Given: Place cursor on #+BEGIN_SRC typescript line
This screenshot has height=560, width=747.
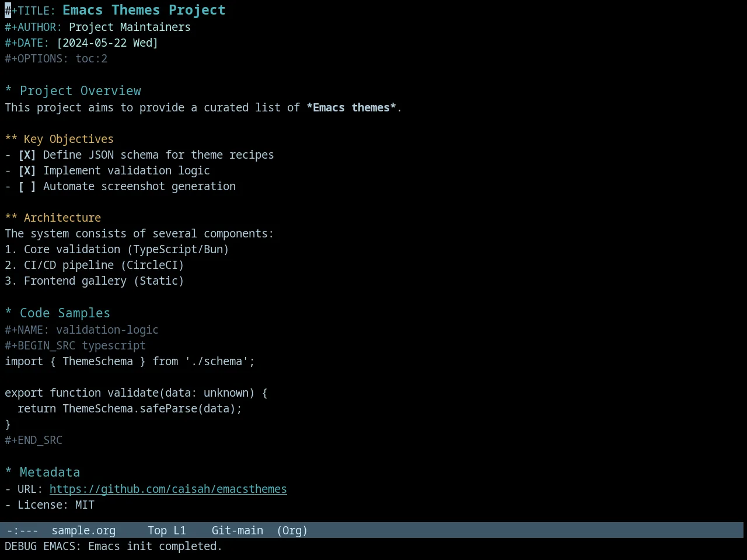Looking at the screenshot, I should tap(75, 346).
